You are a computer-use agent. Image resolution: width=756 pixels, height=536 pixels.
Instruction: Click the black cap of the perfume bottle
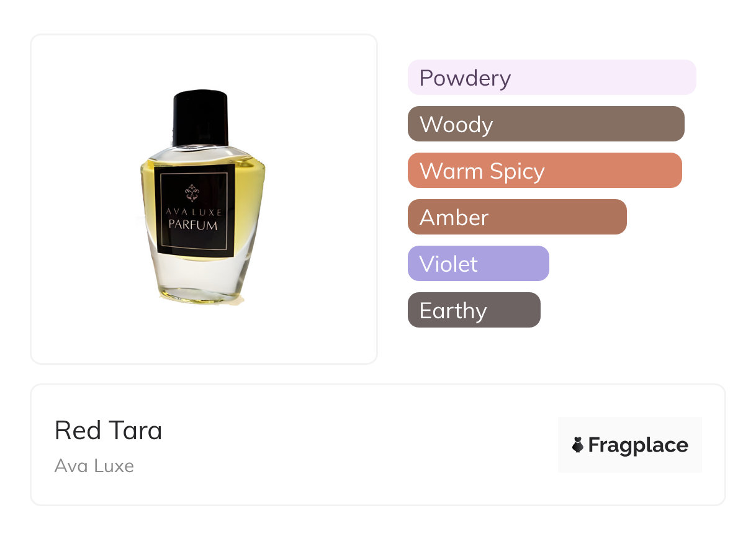pyautogui.click(x=200, y=118)
